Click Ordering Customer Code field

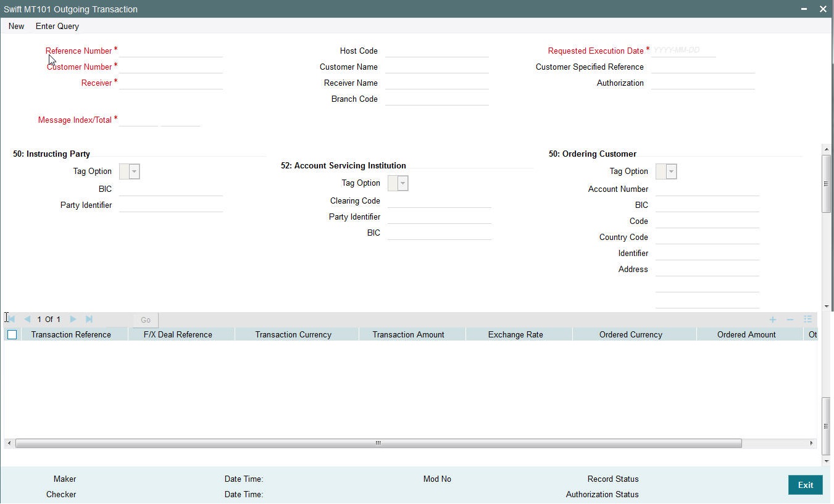[707, 221]
